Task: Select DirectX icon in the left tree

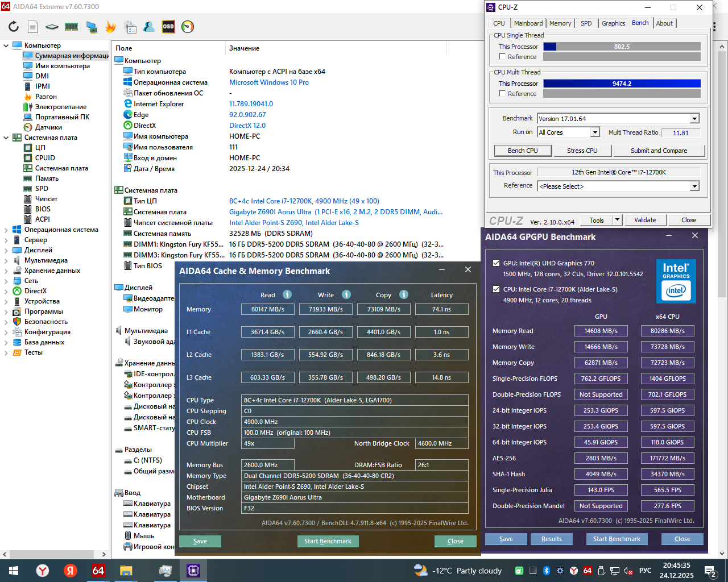Action: (x=17, y=291)
